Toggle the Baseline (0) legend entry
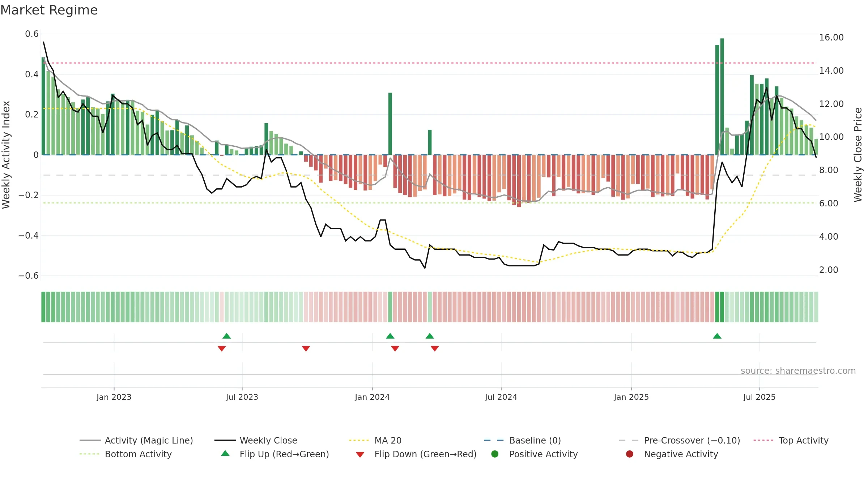The width and height of the screenshot is (868, 488). (522, 440)
